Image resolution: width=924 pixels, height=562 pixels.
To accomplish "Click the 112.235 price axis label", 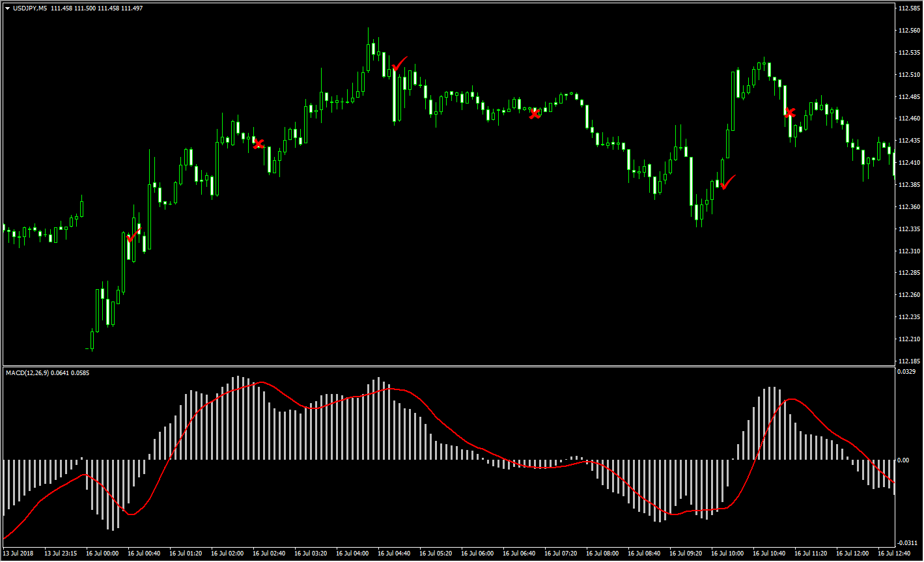I will (x=908, y=317).
